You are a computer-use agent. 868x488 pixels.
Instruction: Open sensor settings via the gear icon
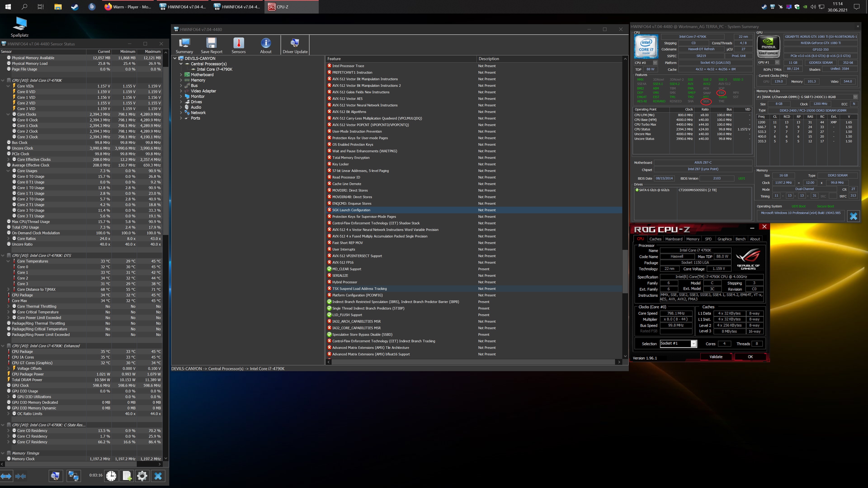click(142, 476)
